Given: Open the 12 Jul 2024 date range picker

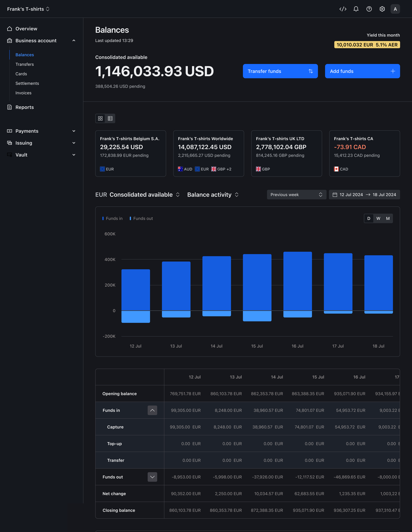Looking at the screenshot, I should [x=364, y=195].
